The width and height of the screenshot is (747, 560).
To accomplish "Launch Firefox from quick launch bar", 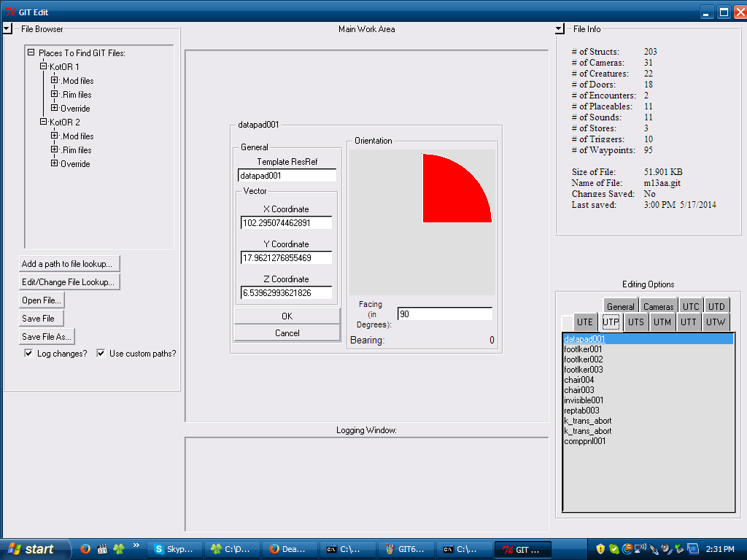I will click(x=85, y=549).
